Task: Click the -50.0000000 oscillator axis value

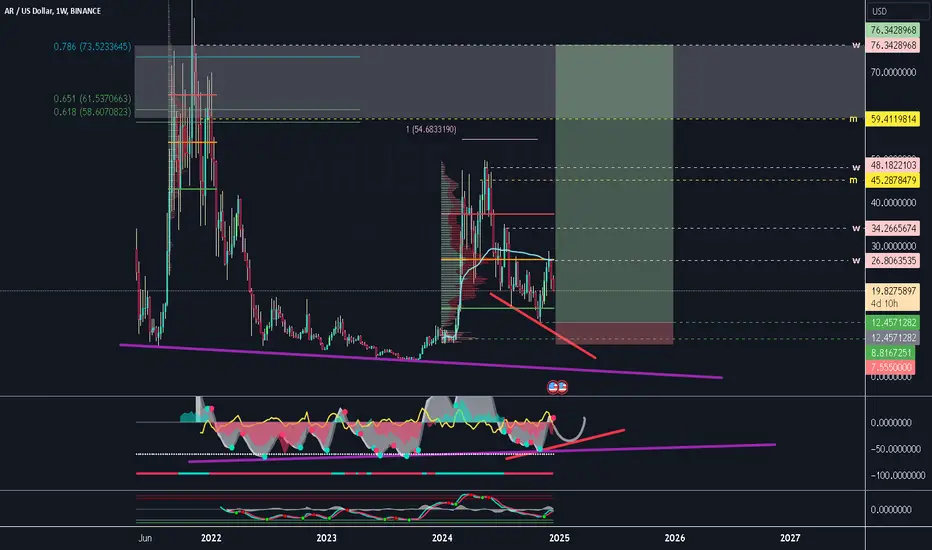Action: (x=897, y=449)
